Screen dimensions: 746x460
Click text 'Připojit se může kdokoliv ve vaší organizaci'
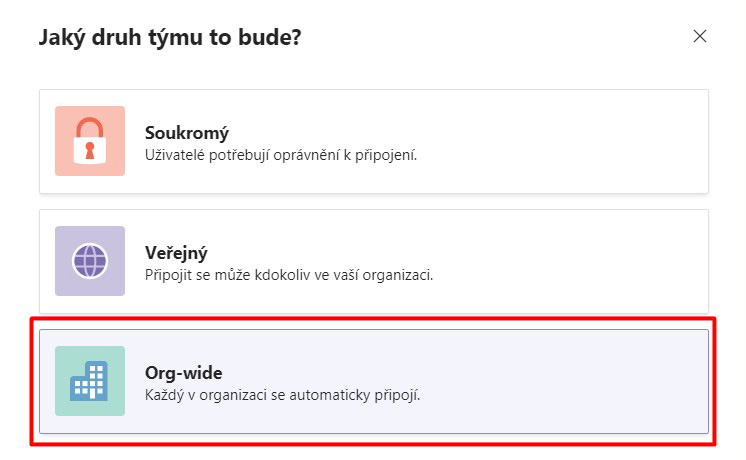pyautogui.click(x=289, y=275)
